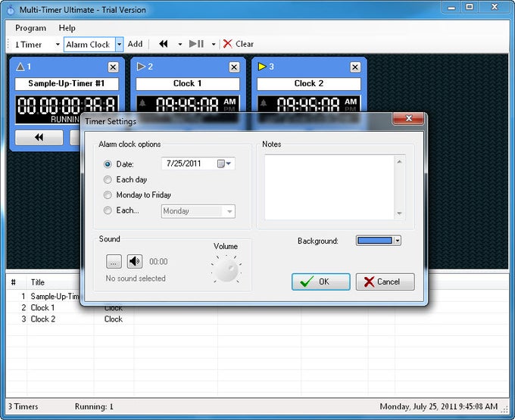Click the Clock 1 title field

tap(188, 84)
